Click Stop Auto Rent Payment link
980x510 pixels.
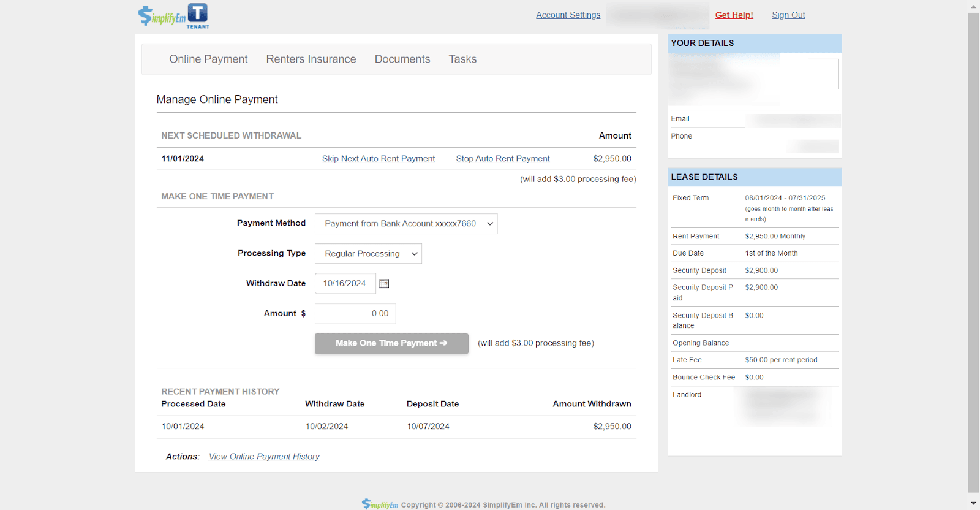click(502, 159)
